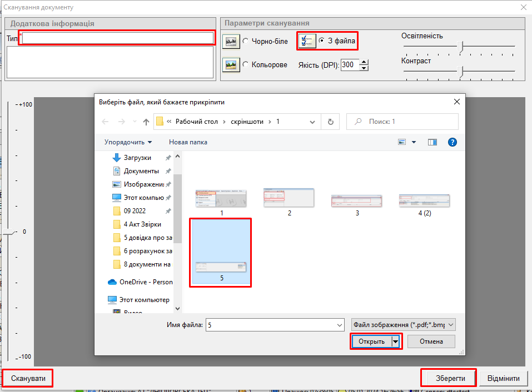532x392 pixels.
Task: Click the color scan mode icon
Action: (x=231, y=65)
